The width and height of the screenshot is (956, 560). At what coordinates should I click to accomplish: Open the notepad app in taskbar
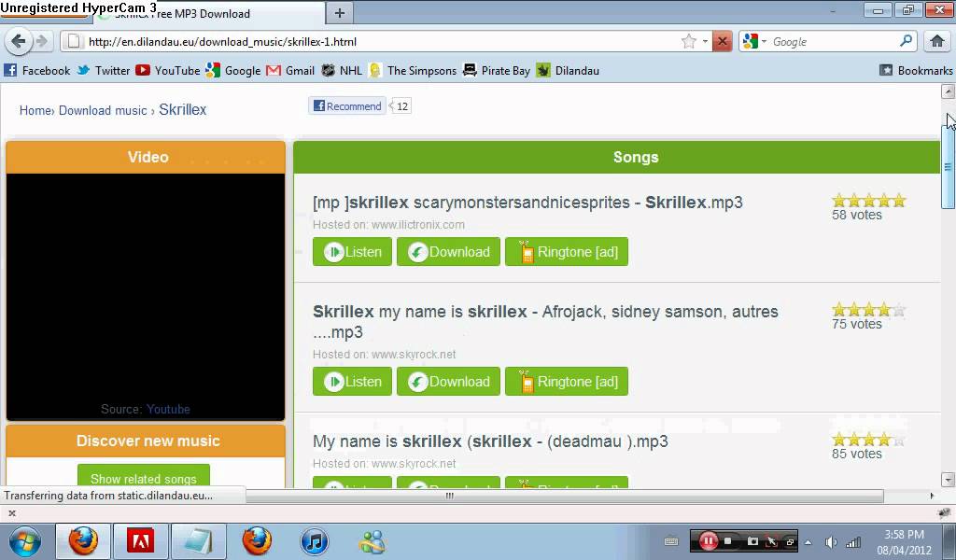(x=199, y=541)
